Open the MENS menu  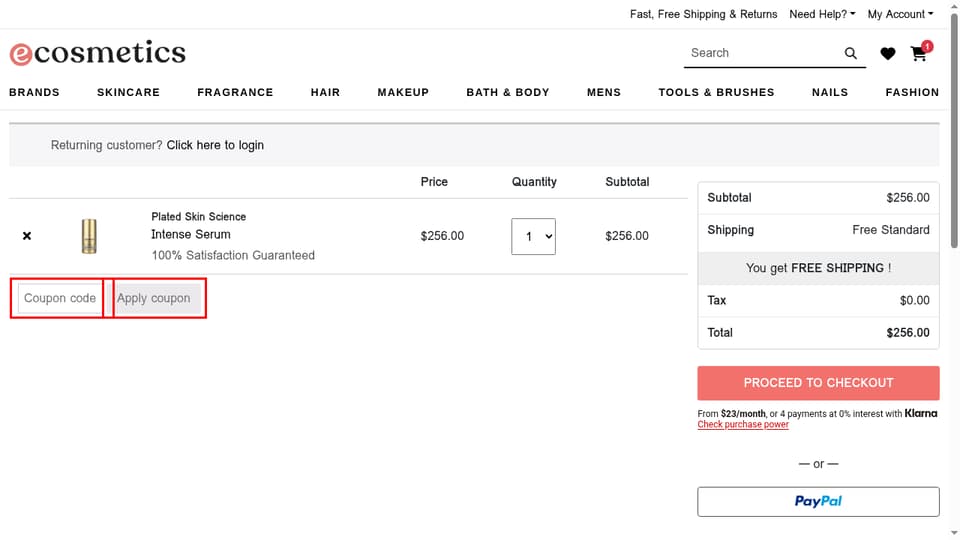point(604,92)
